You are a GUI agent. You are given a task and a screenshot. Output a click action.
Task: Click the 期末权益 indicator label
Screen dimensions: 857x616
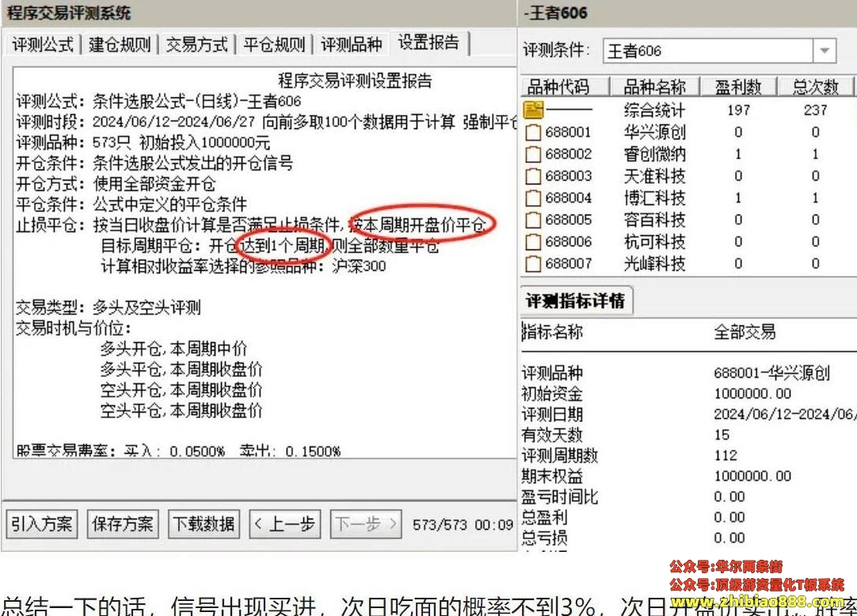coord(552,476)
